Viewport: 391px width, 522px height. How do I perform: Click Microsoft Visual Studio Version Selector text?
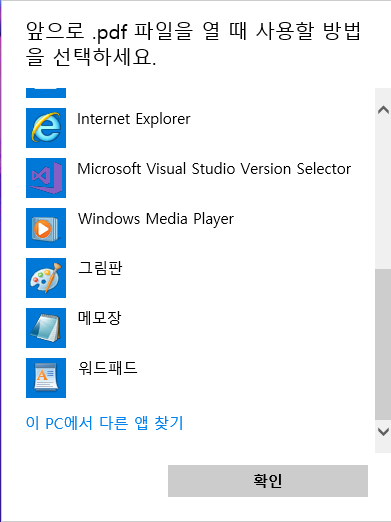point(214,169)
